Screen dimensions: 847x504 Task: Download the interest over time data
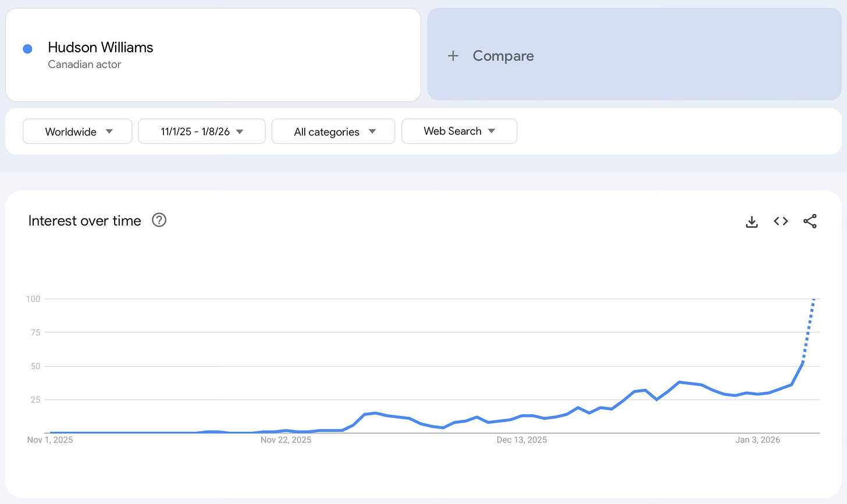point(752,221)
